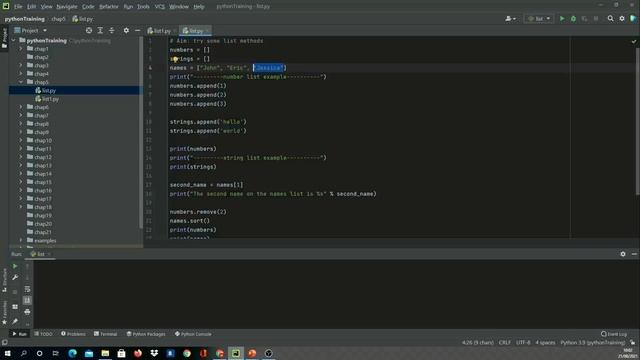Click the editor vertical scrollbar
Viewport: 640px width, 360px height.
click(638, 122)
